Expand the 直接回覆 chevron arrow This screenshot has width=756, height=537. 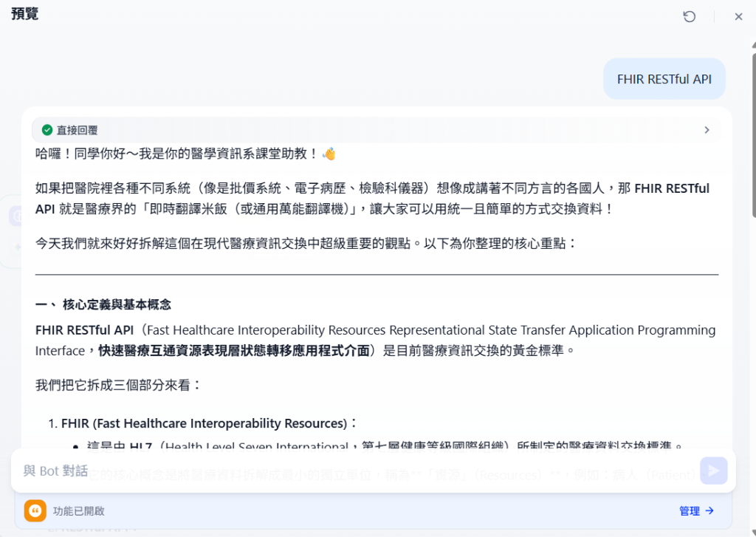[x=707, y=130]
